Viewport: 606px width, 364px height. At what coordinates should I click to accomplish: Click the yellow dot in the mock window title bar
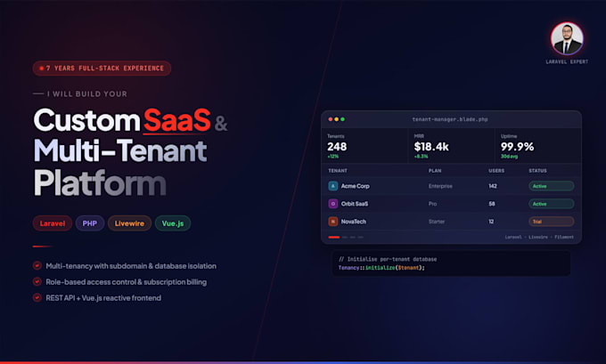click(x=337, y=119)
